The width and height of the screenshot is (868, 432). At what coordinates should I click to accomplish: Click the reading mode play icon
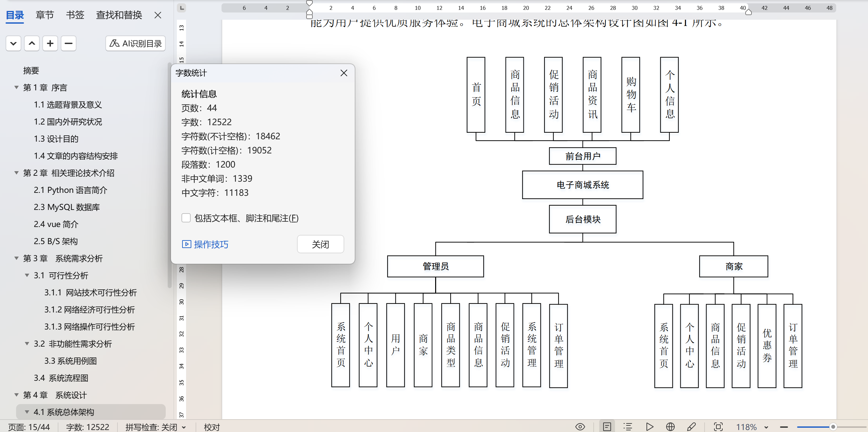pos(650,427)
